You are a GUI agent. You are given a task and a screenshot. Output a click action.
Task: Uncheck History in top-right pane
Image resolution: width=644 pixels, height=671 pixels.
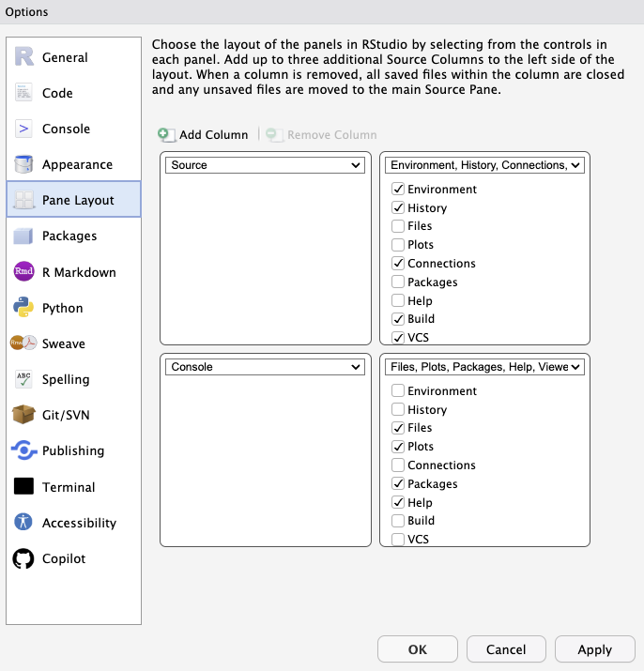(x=398, y=207)
